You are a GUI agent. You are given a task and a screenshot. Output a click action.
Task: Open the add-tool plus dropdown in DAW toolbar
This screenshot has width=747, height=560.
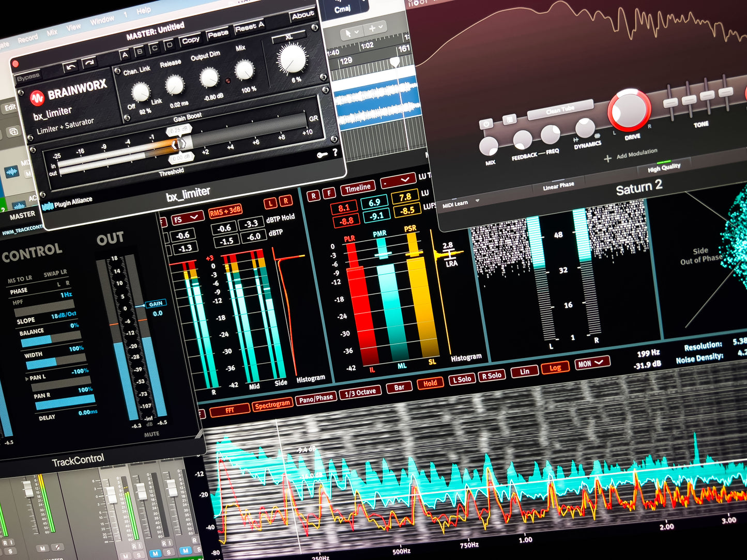point(376,28)
